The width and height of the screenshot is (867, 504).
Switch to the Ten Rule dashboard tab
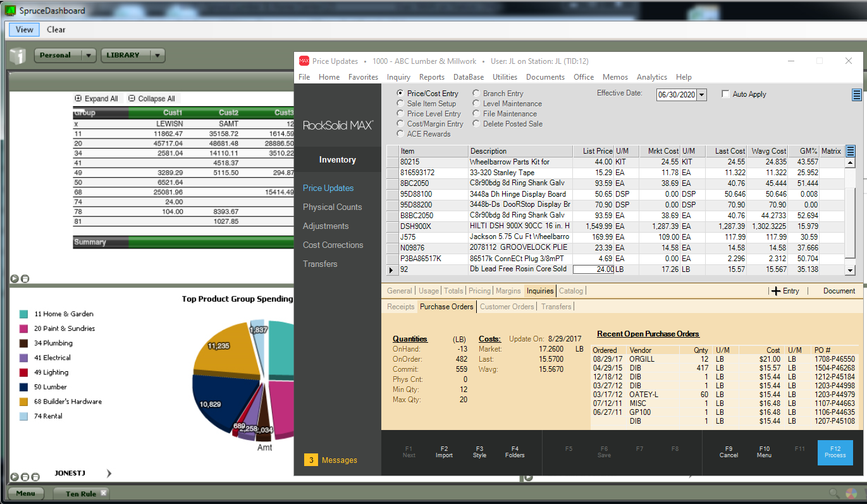click(x=82, y=494)
